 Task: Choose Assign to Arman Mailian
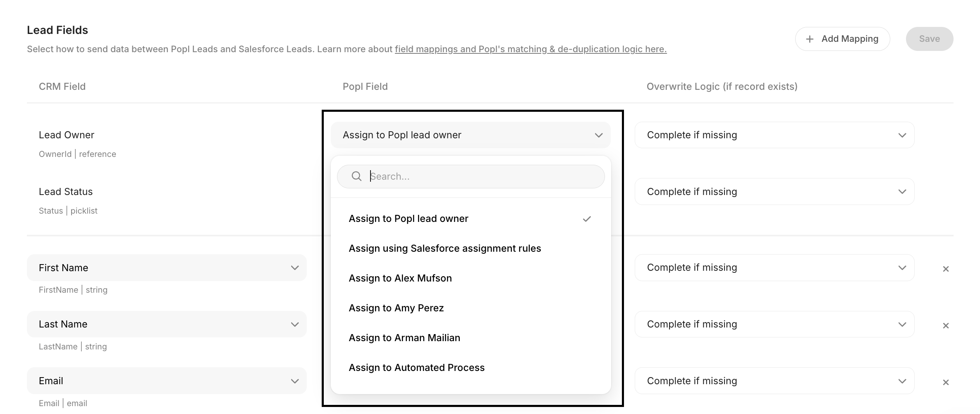[x=404, y=338]
